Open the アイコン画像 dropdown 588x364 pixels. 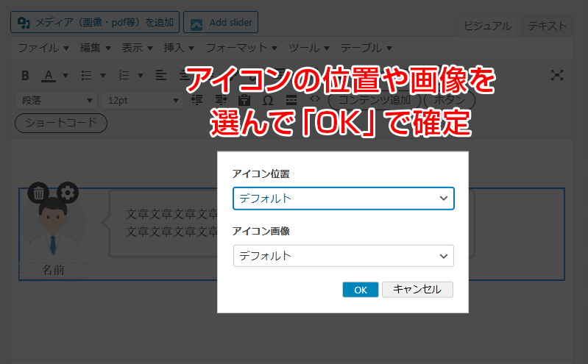point(343,256)
